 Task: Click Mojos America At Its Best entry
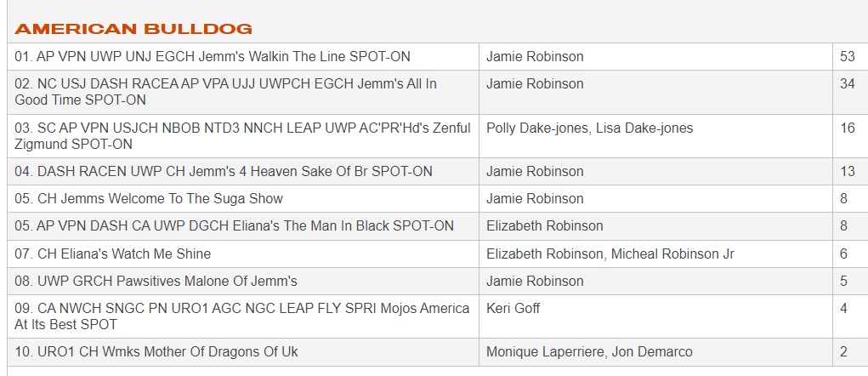[242, 316]
